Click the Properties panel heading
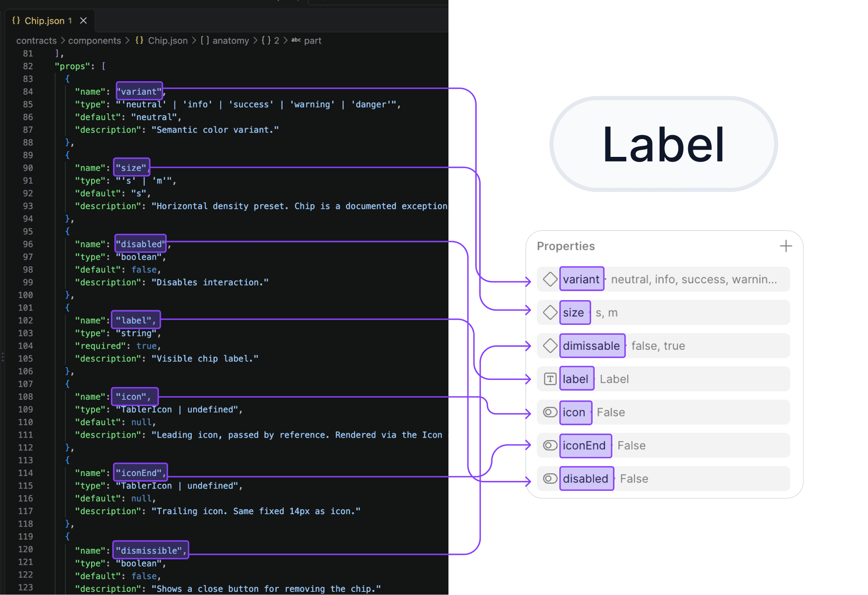This screenshot has width=868, height=595. tap(566, 246)
